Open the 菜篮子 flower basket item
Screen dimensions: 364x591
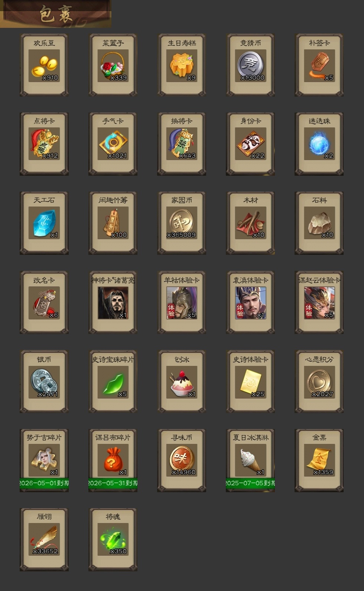[113, 65]
